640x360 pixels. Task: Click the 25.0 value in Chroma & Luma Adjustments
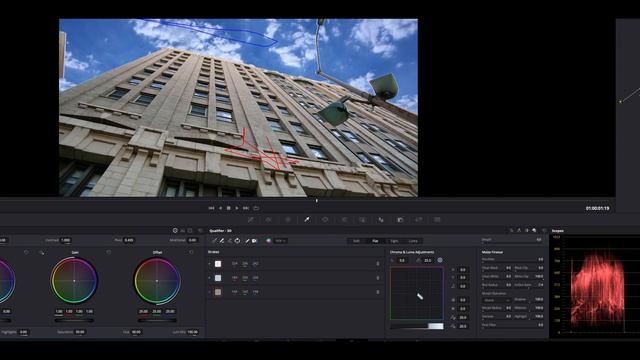(427, 260)
